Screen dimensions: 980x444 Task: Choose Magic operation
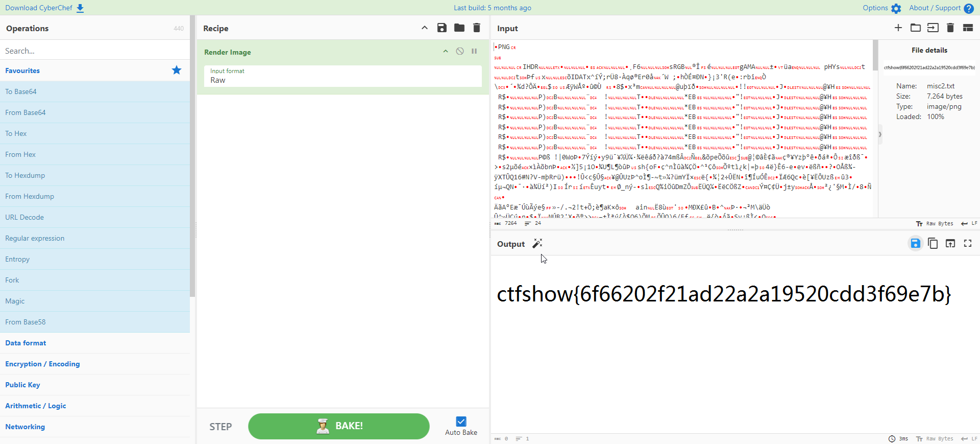95,301
